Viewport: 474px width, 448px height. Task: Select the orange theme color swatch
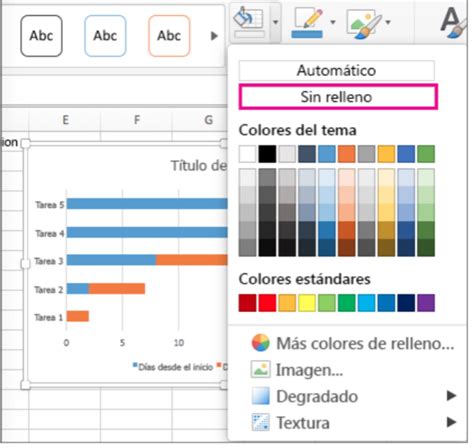click(x=347, y=154)
